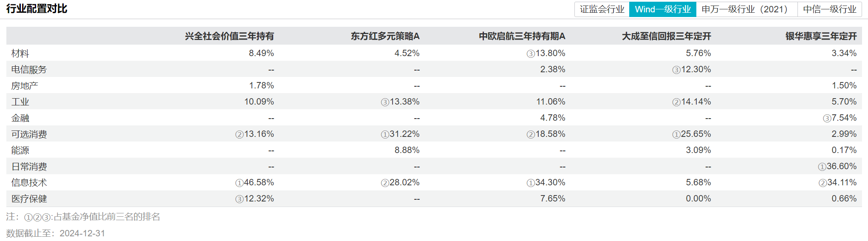Image resolution: width=868 pixels, height=241 pixels.
Task: Switch to the 证监会行业 tab
Action: [x=602, y=9]
